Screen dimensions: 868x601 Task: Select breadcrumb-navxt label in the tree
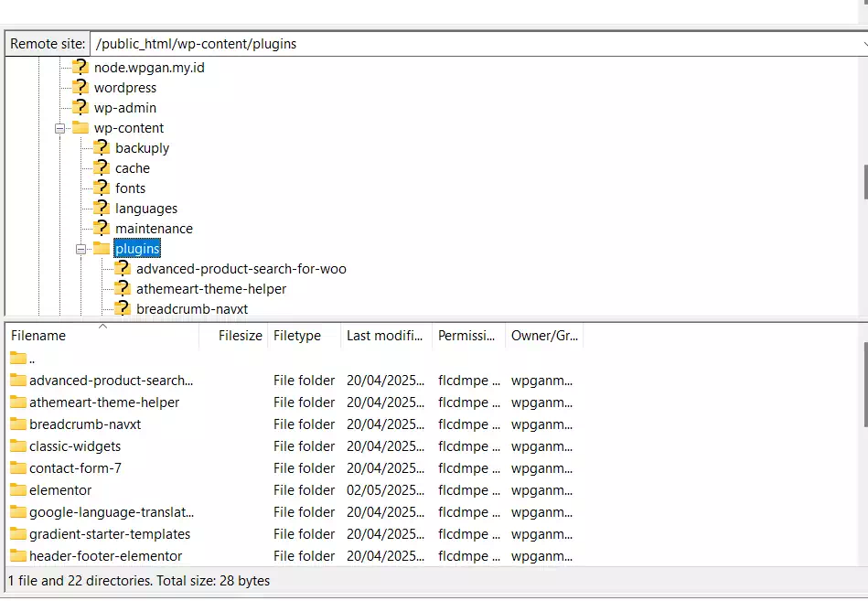click(x=192, y=308)
